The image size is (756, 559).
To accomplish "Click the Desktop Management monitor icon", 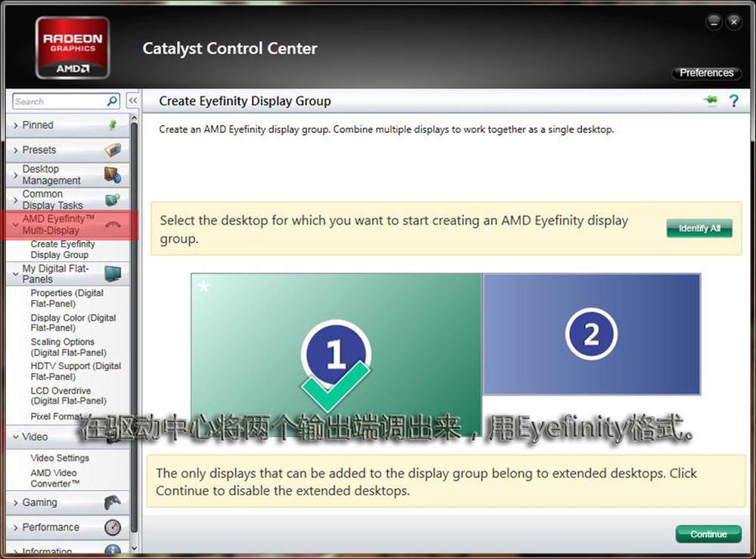I will click(x=113, y=175).
